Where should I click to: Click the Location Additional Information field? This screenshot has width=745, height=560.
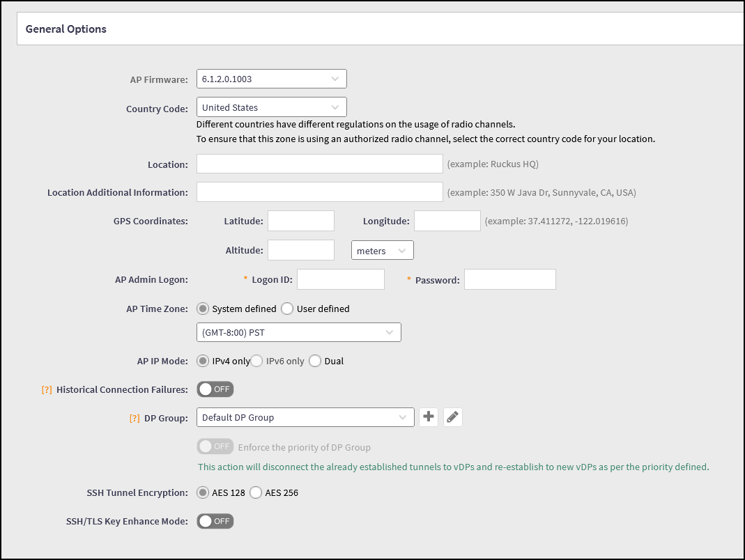pos(319,192)
